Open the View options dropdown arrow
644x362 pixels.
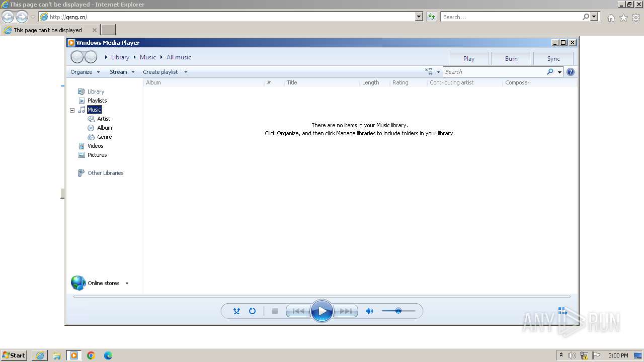[438, 72]
